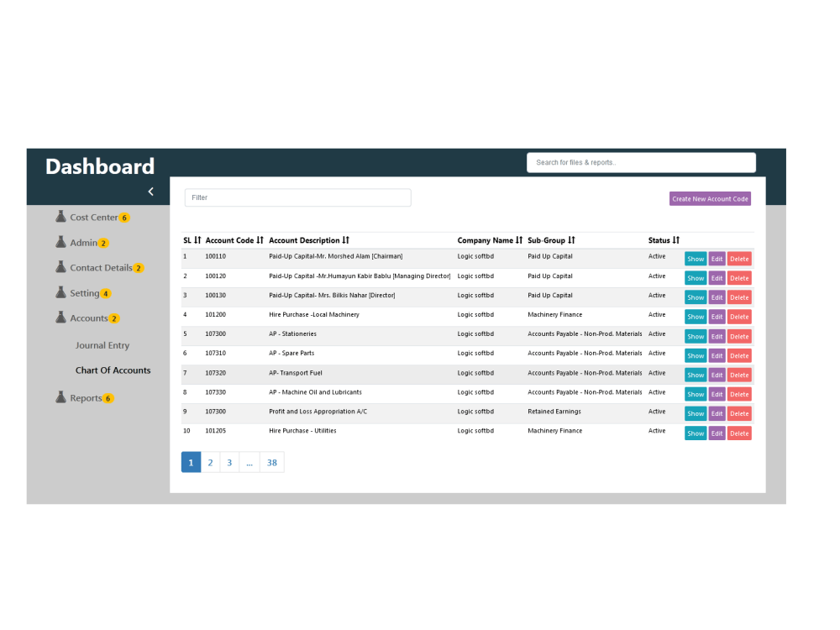Sort by Status column arrows

pos(675,240)
